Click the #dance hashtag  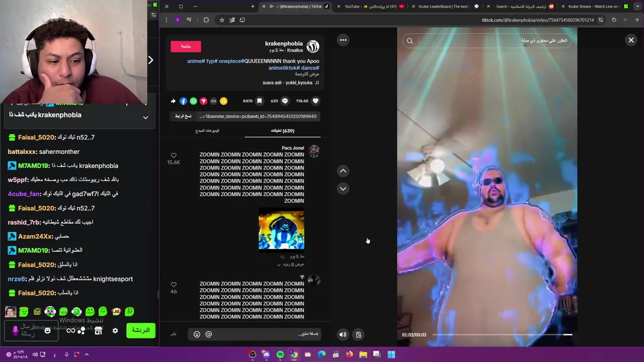pyautogui.click(x=310, y=68)
